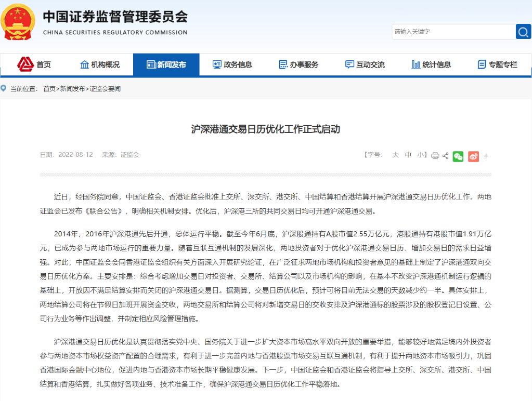This screenshot has height=401, width=532.
Task: Open the 机构概况 menu
Action: tap(100, 65)
